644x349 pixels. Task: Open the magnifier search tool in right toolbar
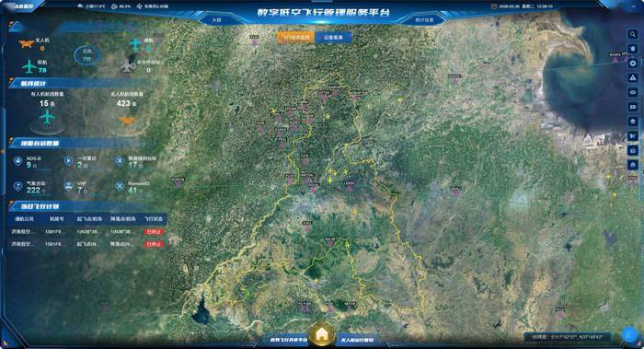click(633, 34)
